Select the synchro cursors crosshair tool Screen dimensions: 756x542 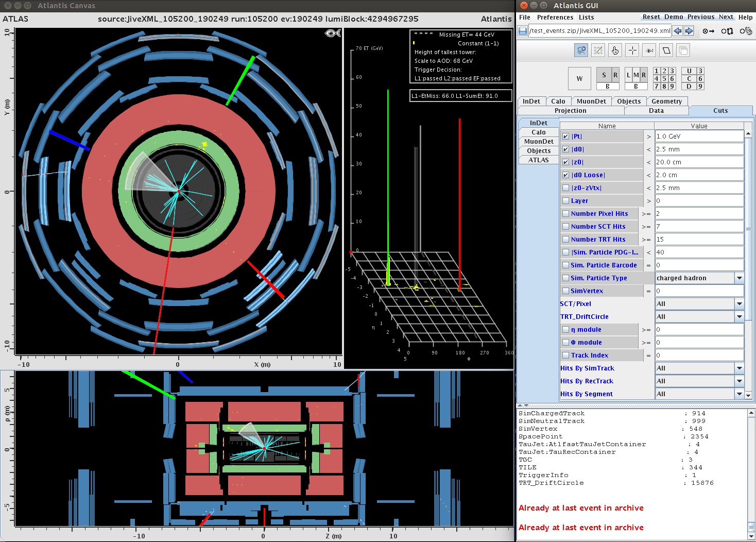pos(632,50)
